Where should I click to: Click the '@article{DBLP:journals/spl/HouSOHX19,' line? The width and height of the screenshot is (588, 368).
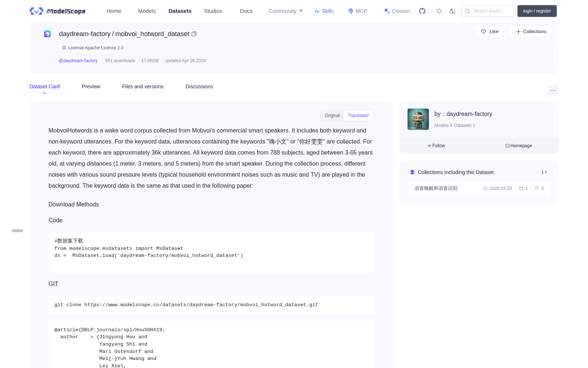coord(110,330)
